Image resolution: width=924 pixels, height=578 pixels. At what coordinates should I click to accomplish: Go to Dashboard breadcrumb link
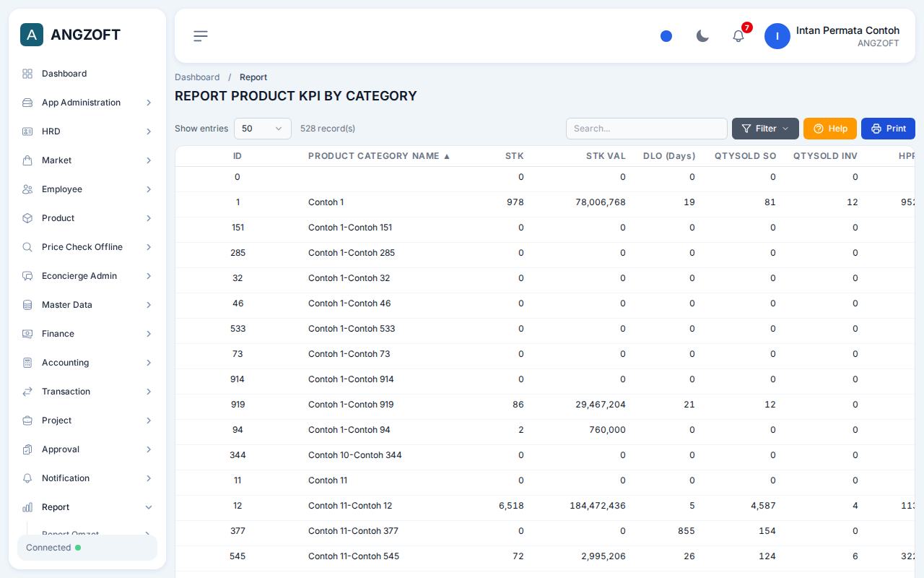(x=197, y=77)
